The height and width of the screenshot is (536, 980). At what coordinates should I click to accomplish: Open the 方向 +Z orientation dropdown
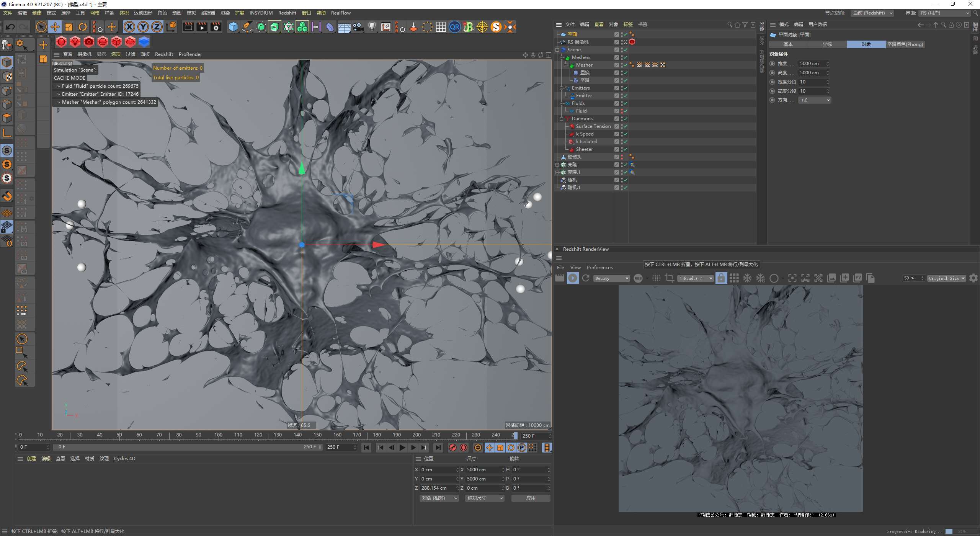(815, 100)
